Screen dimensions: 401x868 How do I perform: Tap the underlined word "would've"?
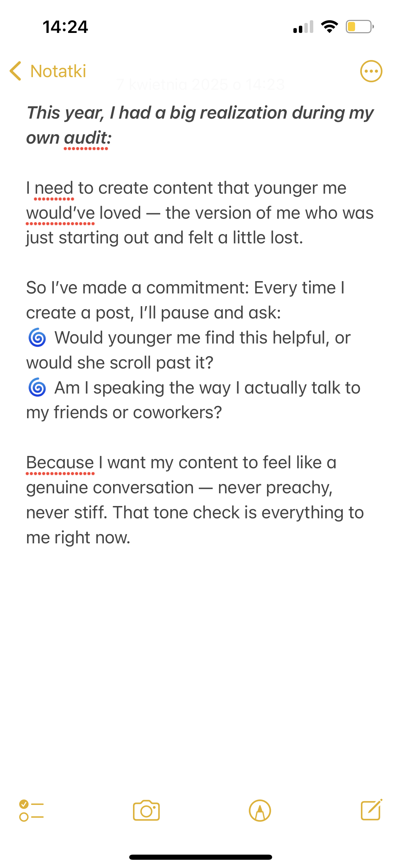click(60, 213)
